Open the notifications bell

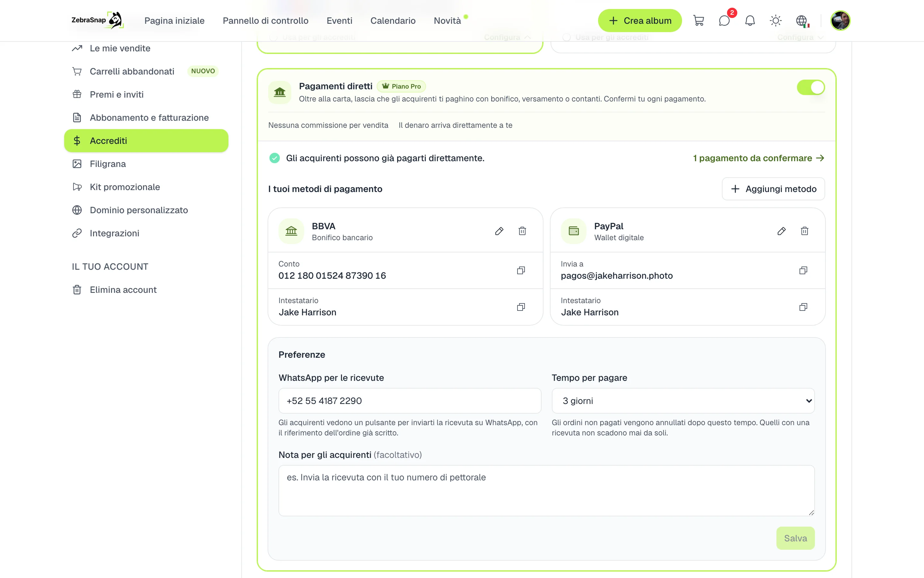750,21
